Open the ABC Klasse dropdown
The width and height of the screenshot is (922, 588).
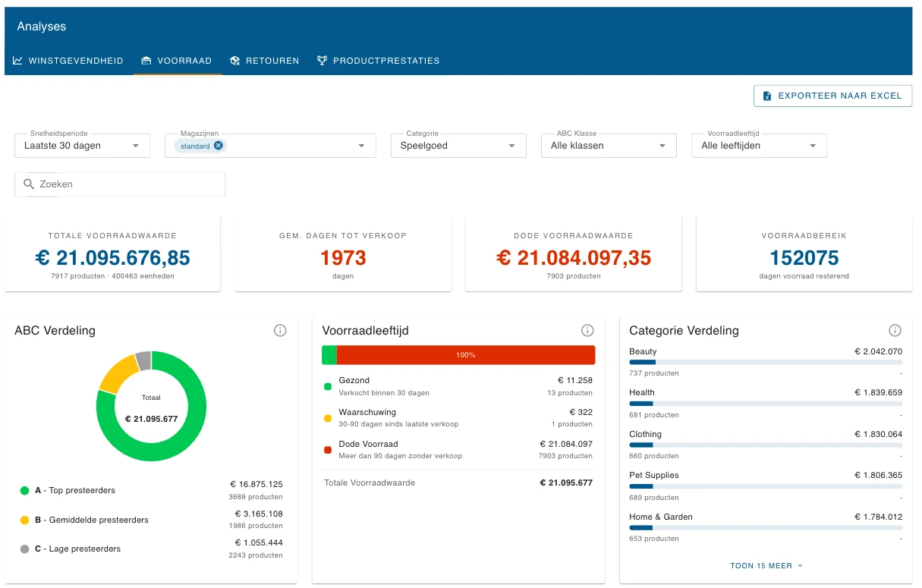point(609,146)
